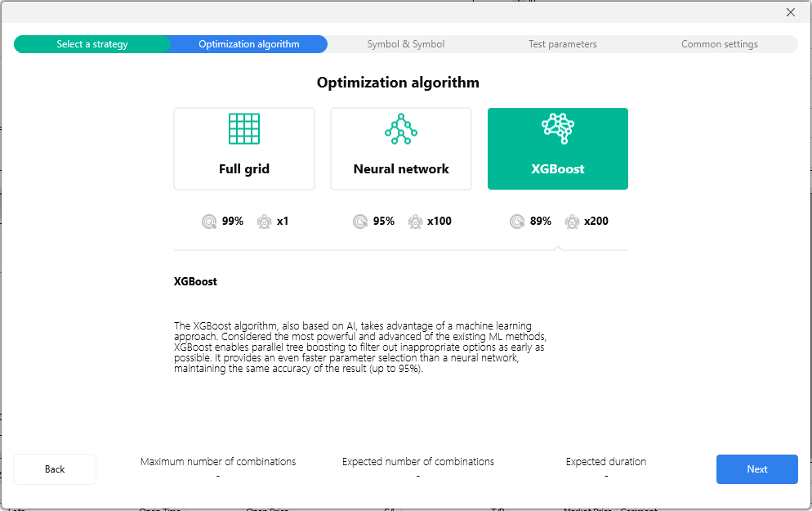The image size is (812, 511).
Task: Open the Common settings step
Action: point(719,44)
